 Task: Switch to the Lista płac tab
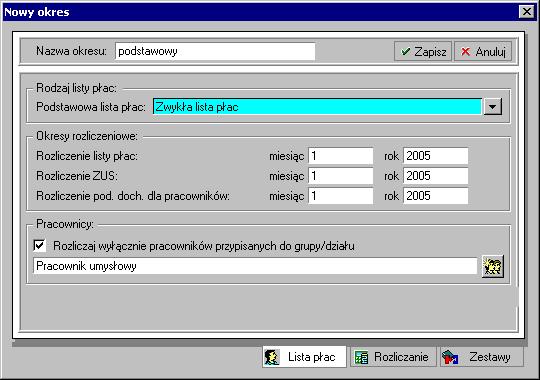tap(304, 357)
